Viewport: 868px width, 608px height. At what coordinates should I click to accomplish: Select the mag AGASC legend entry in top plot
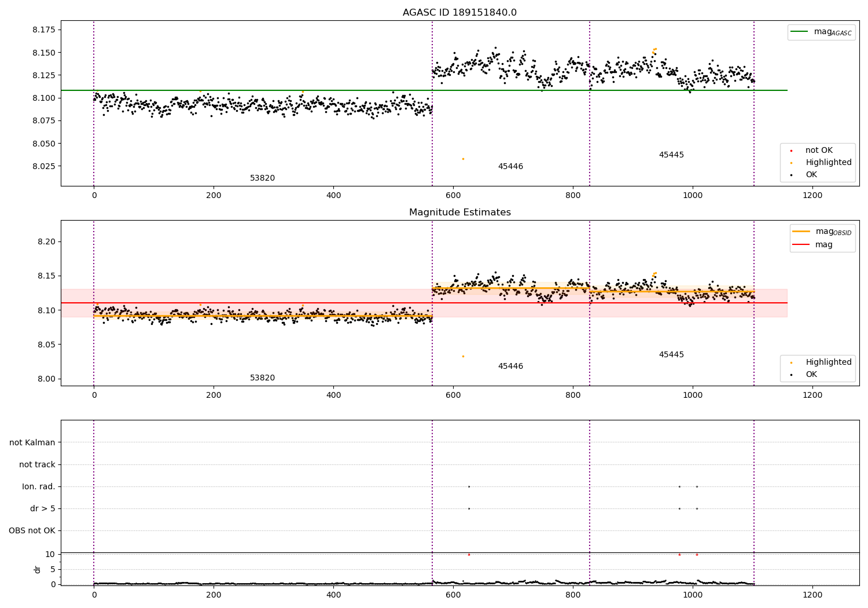[x=821, y=32]
